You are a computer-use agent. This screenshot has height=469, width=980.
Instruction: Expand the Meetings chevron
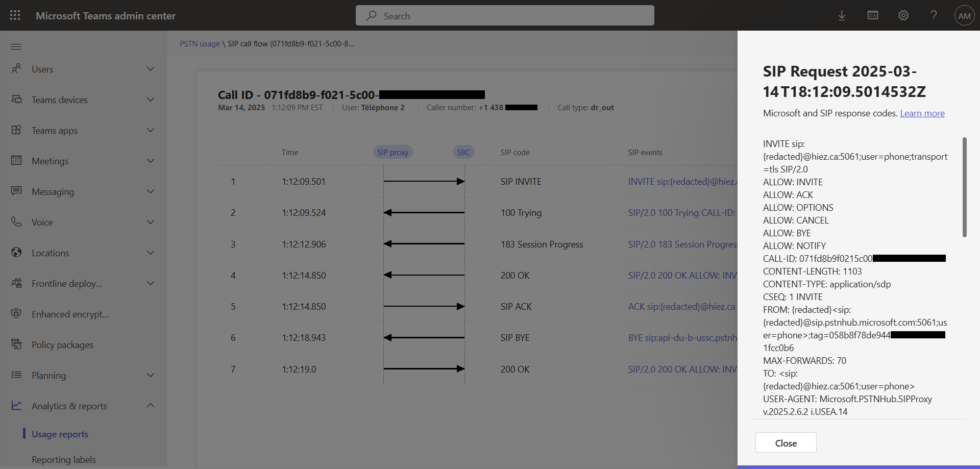tap(151, 161)
